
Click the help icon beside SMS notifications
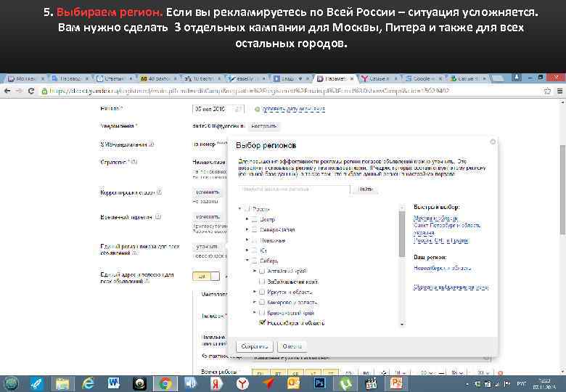[152, 144]
